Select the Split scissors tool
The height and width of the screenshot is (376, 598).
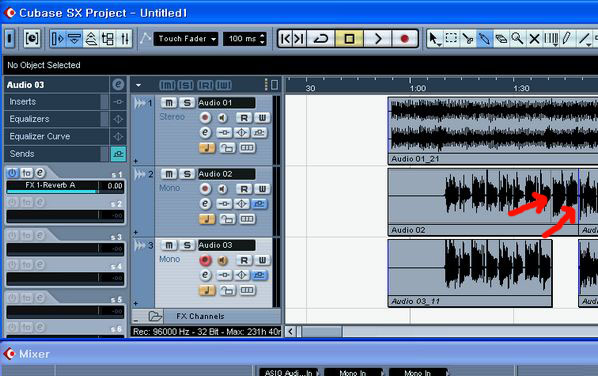pos(468,39)
